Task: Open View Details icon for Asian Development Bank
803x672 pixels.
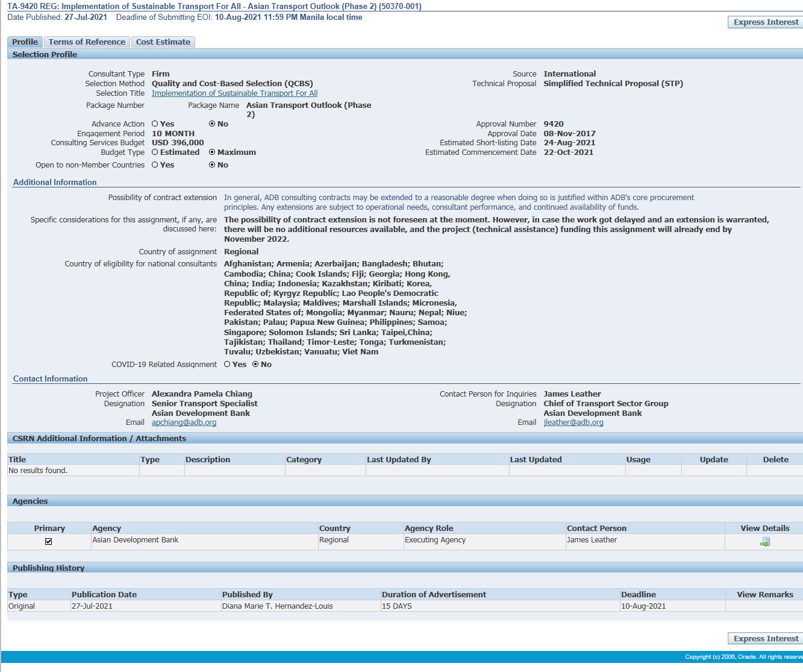Action: pyautogui.click(x=765, y=542)
